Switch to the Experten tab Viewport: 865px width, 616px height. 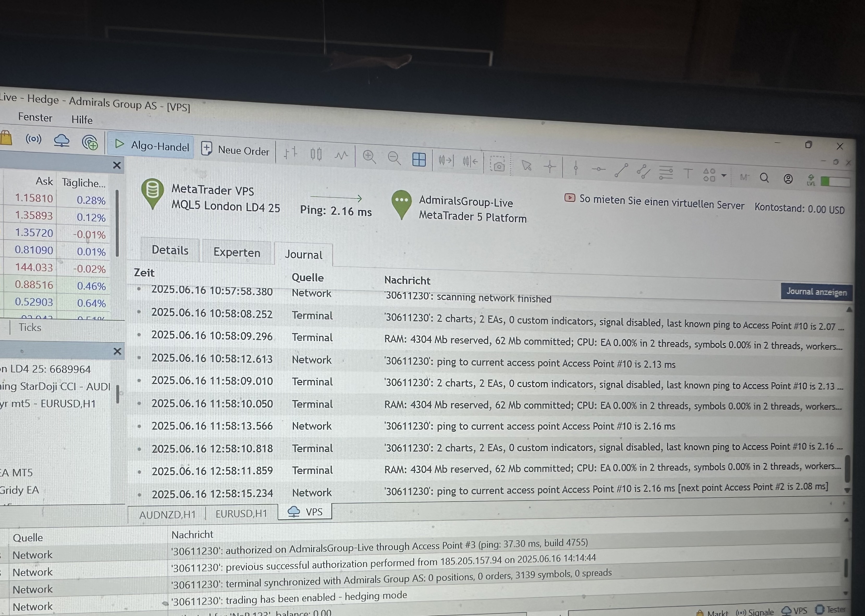tap(237, 252)
